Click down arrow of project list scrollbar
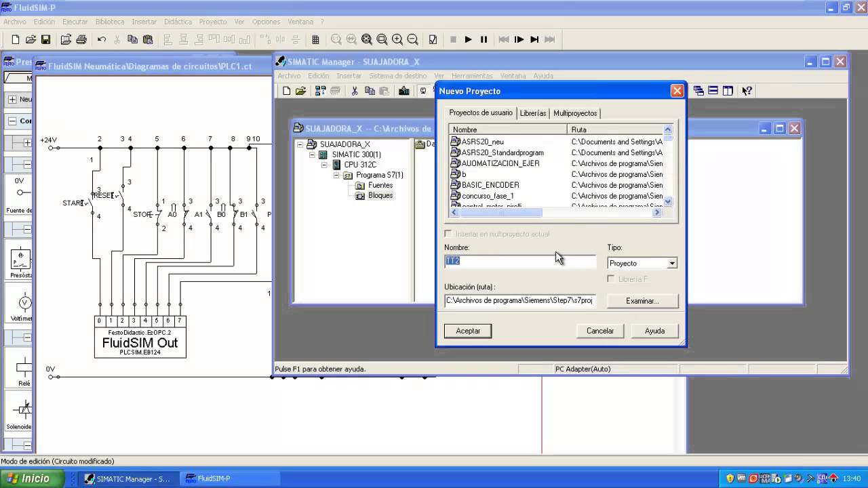The image size is (868, 488). coord(668,201)
